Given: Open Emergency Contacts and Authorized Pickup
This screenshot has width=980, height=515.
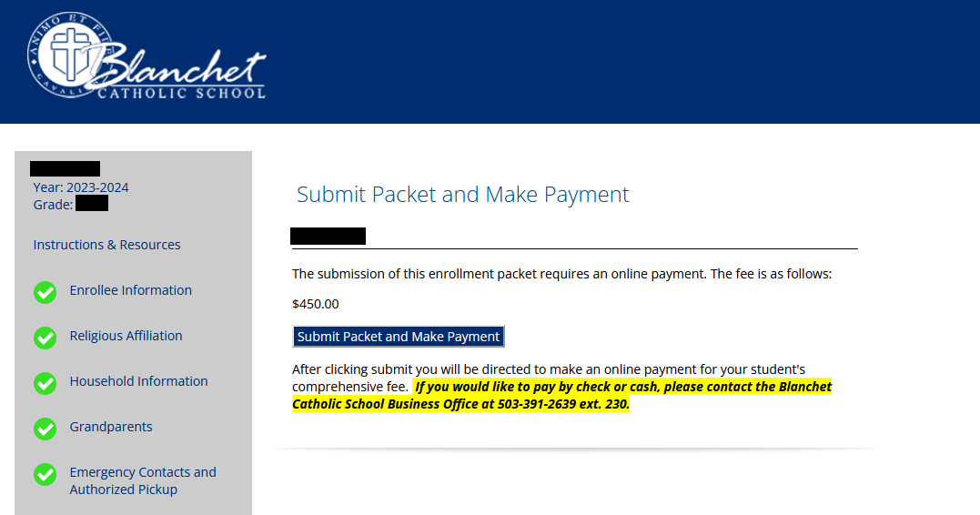Looking at the screenshot, I should pos(143,480).
